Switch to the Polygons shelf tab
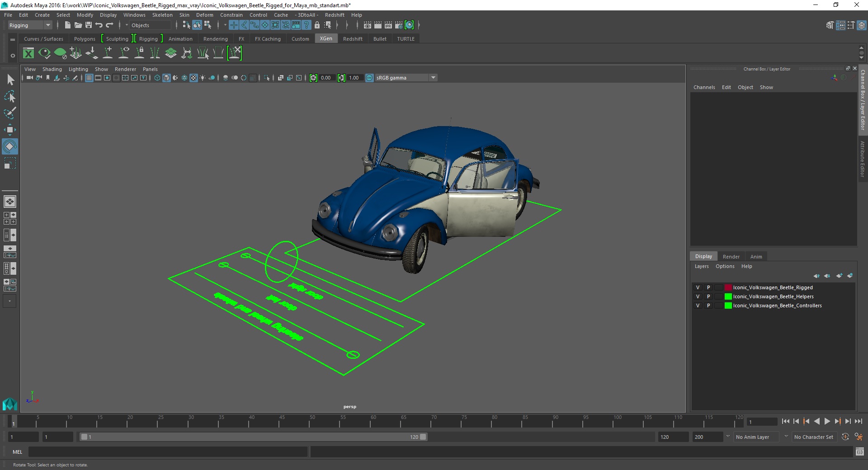The height and width of the screenshot is (470, 868). (x=85, y=39)
